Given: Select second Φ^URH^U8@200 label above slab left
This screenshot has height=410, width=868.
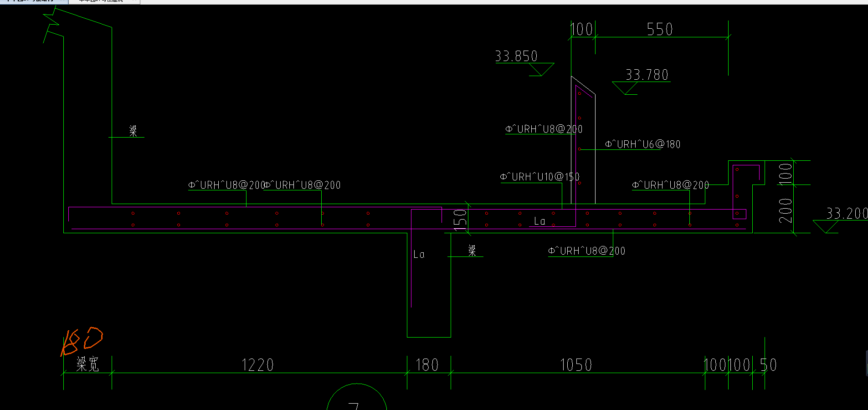Looking at the screenshot, I should [303, 185].
